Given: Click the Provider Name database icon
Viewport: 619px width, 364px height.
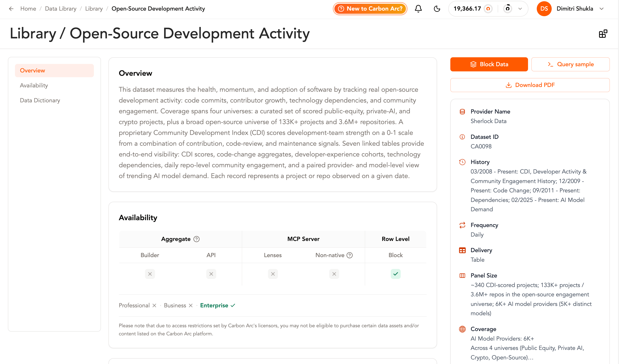Looking at the screenshot, I should (462, 112).
